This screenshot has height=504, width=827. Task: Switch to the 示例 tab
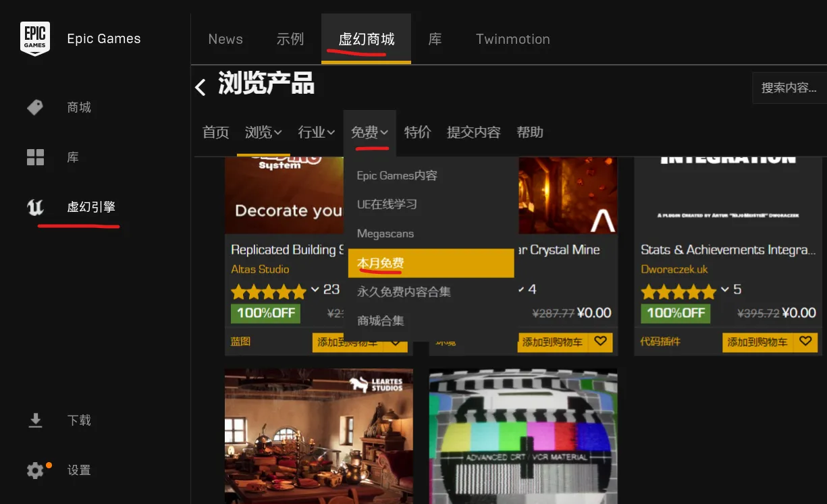tap(290, 39)
